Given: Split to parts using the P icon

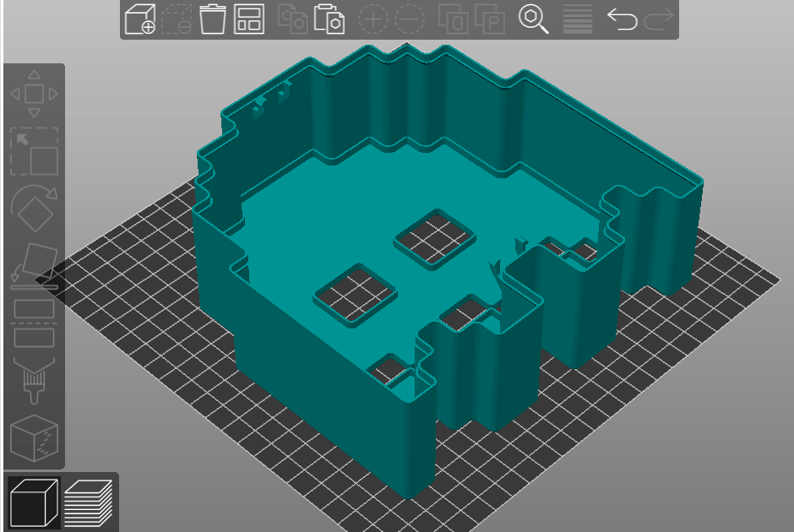Looking at the screenshot, I should click(490, 19).
